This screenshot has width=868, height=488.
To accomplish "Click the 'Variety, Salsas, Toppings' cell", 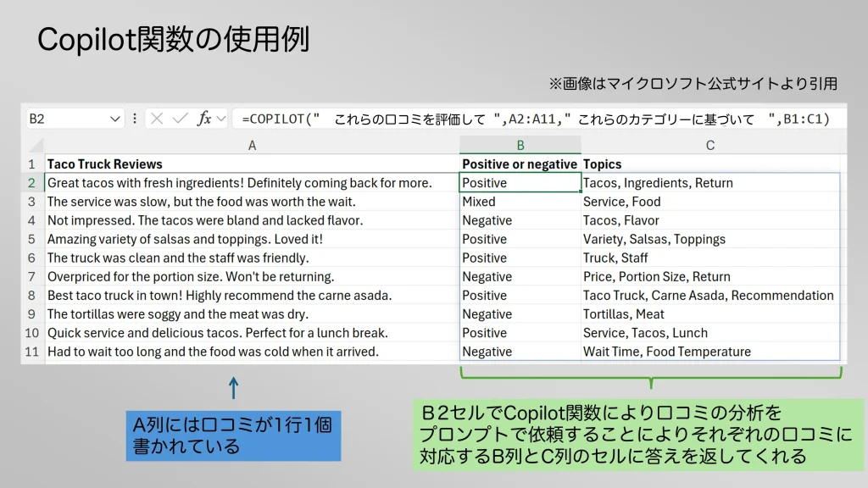I will coord(710,240).
